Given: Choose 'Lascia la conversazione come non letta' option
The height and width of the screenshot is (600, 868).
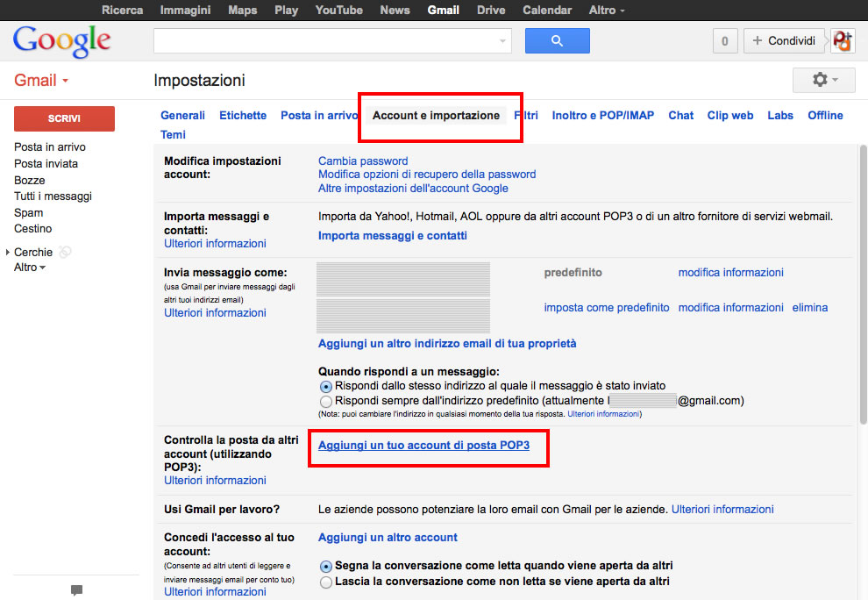Looking at the screenshot, I should [326, 582].
